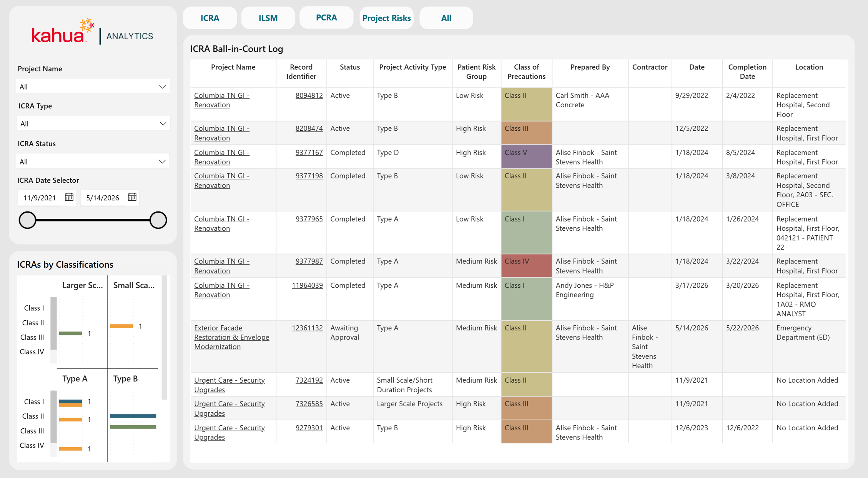Expand the ICRA Status dropdown
The width and height of the screenshot is (868, 478).
[93, 162]
